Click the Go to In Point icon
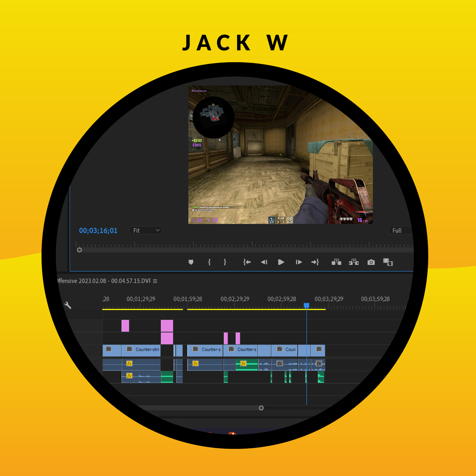This screenshot has width=476, height=476. pos(247,262)
